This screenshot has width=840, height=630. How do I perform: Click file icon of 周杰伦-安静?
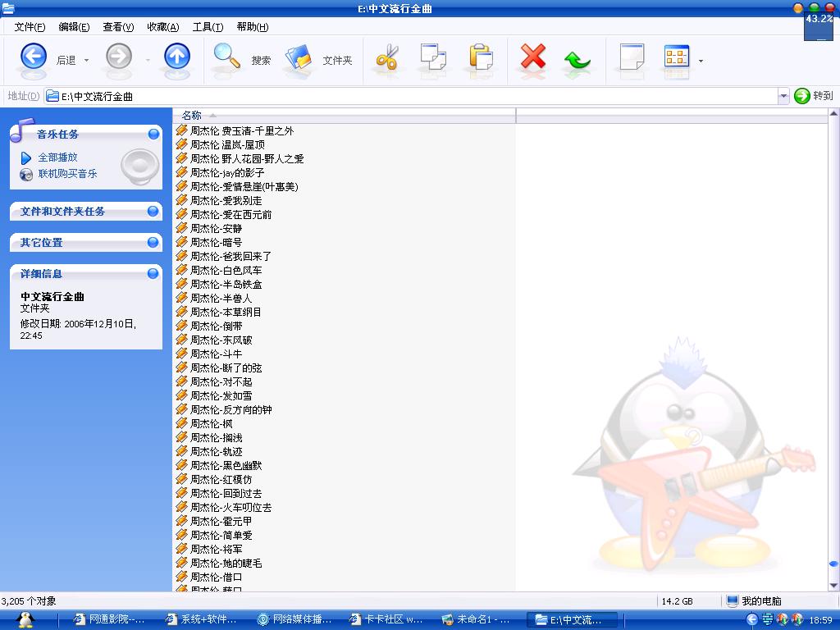pyautogui.click(x=181, y=228)
